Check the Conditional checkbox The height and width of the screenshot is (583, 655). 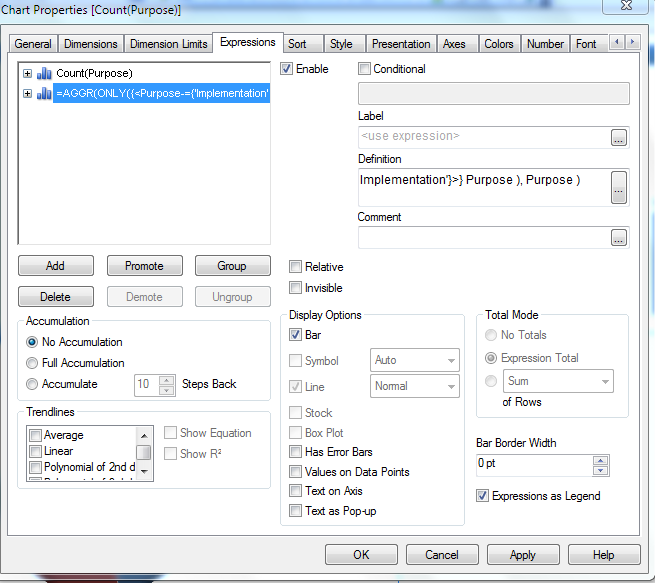click(364, 69)
